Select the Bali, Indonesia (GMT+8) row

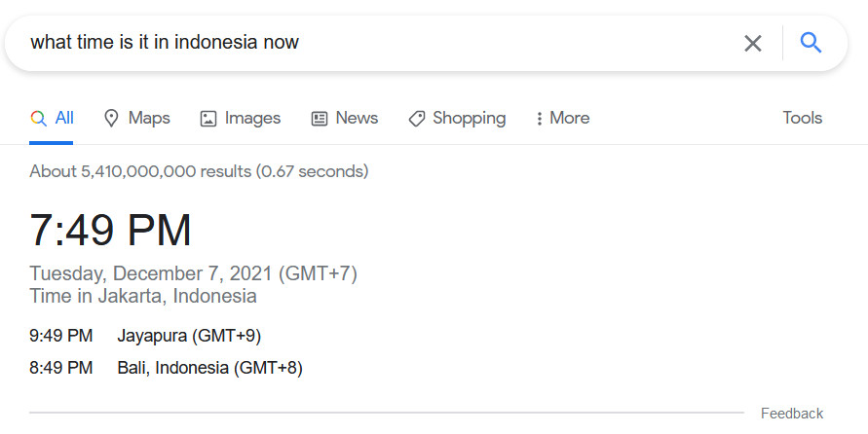pyautogui.click(x=166, y=368)
